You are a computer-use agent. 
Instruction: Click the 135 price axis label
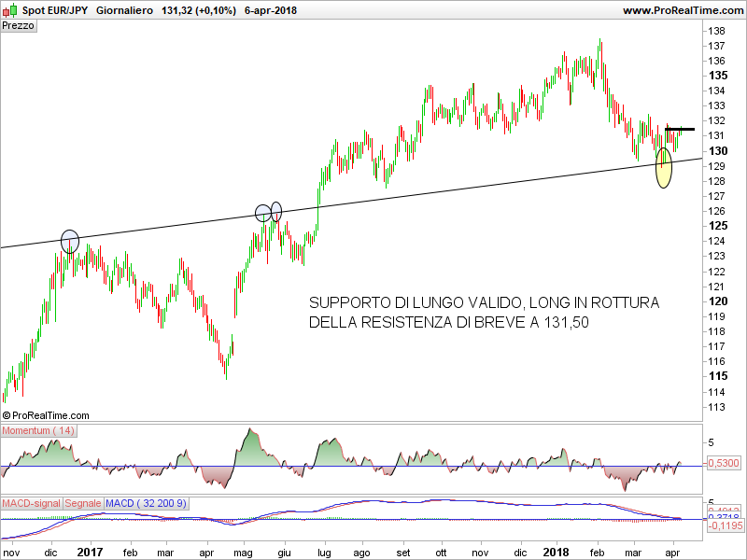718,76
